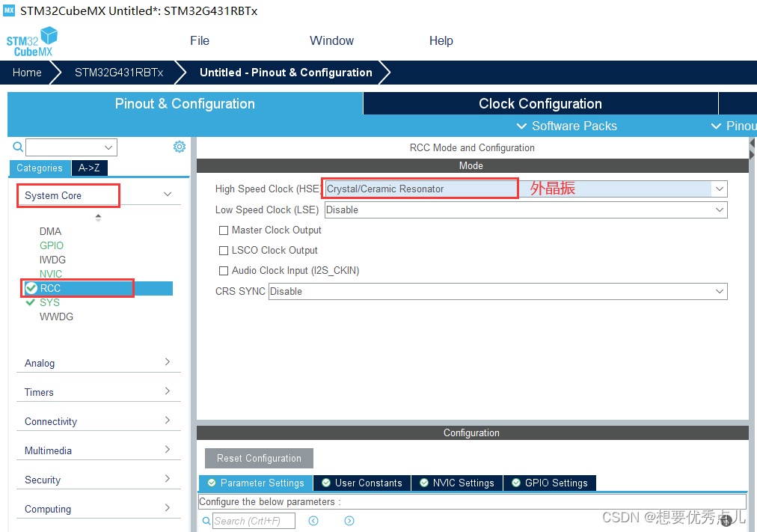This screenshot has height=532, width=757.
Task: Open Low Speed Clock (LSE) dropdown
Action: tap(720, 210)
